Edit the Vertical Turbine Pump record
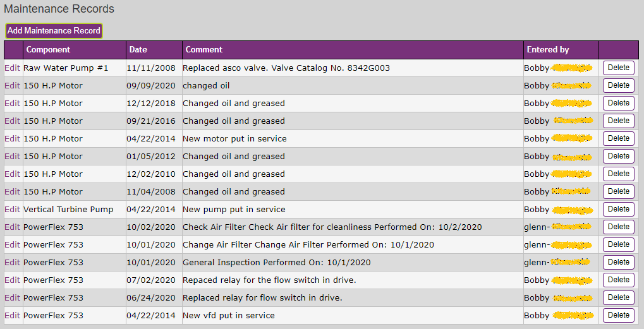644x329 pixels. click(x=12, y=209)
